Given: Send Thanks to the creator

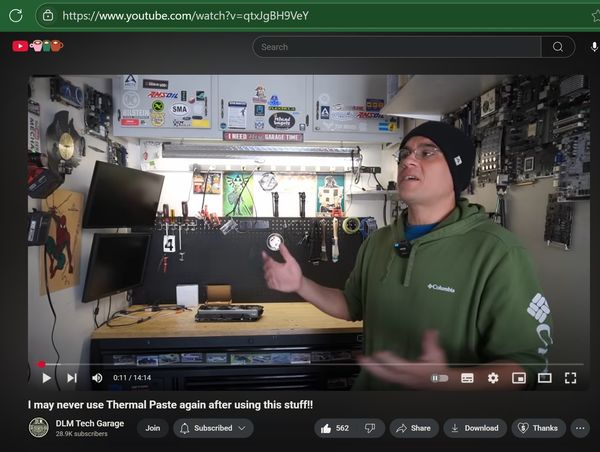Looking at the screenshot, I should click(x=538, y=428).
